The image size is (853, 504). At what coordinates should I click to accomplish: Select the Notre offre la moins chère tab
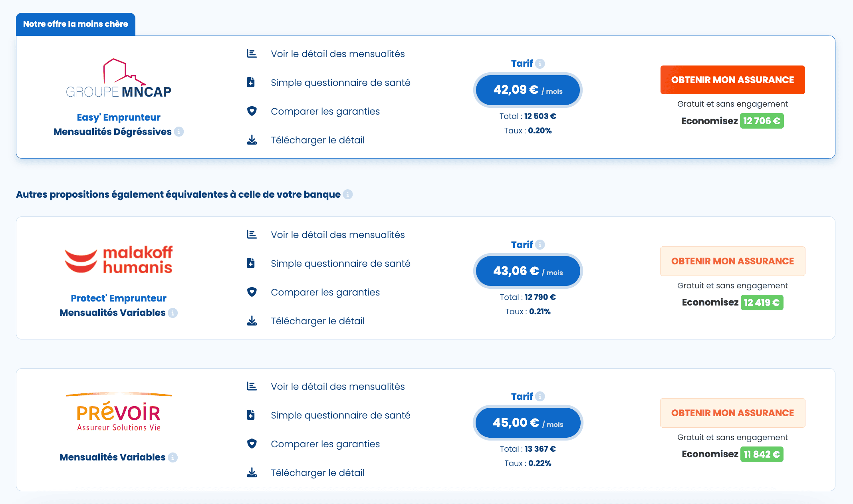coord(75,24)
